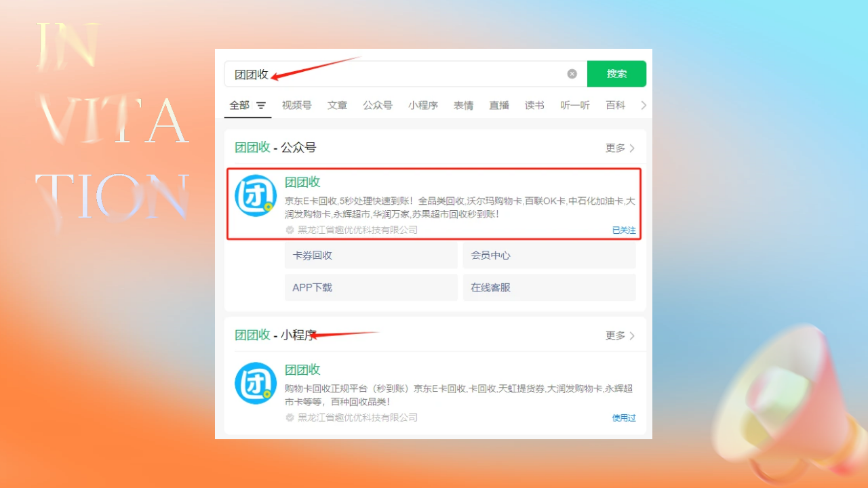Image resolution: width=868 pixels, height=488 pixels.
Task: Show more tabs with the right chevron
Action: point(644,105)
